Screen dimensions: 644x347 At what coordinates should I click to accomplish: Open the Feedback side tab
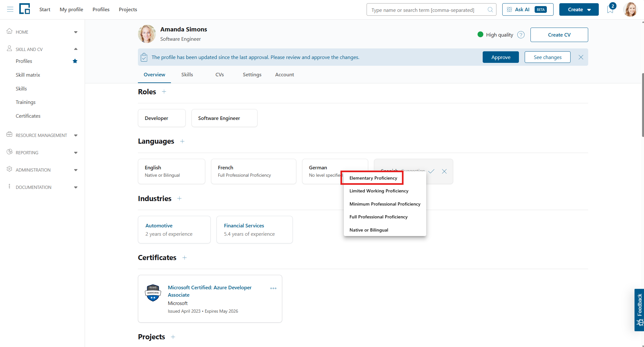pyautogui.click(x=639, y=310)
